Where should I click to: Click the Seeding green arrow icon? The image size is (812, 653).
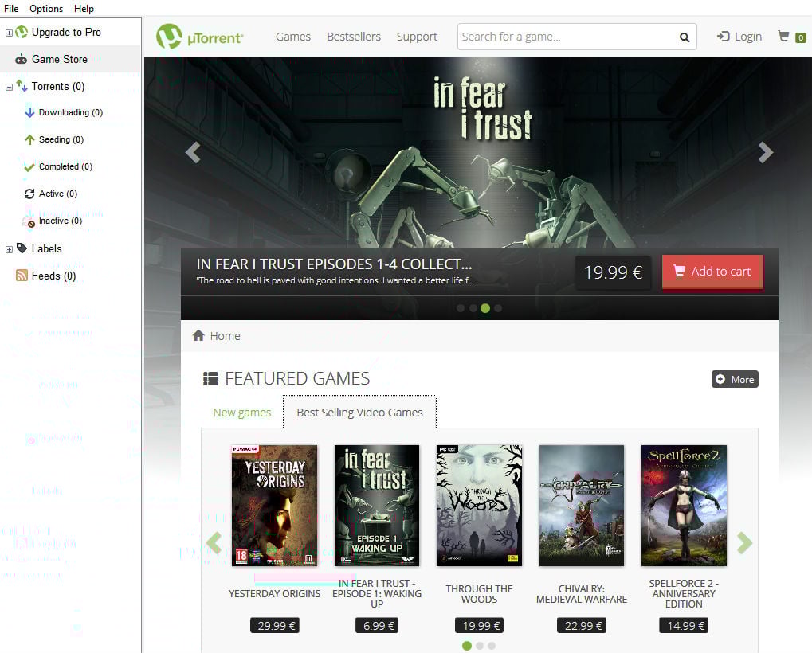click(x=30, y=139)
